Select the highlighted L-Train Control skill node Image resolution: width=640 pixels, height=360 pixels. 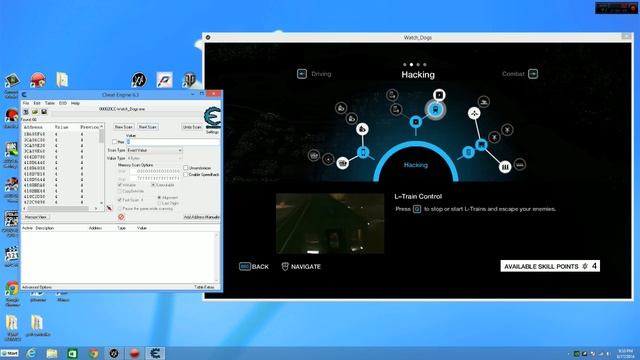[435, 110]
